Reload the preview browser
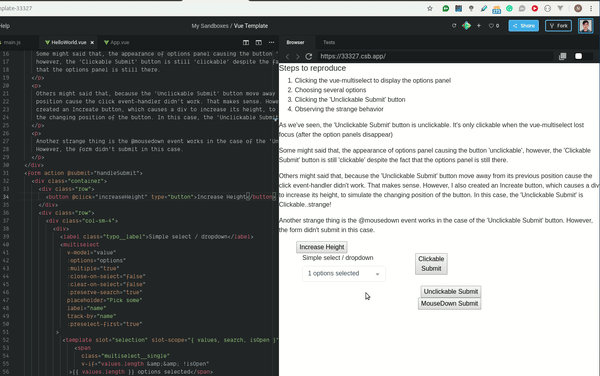 coord(308,57)
